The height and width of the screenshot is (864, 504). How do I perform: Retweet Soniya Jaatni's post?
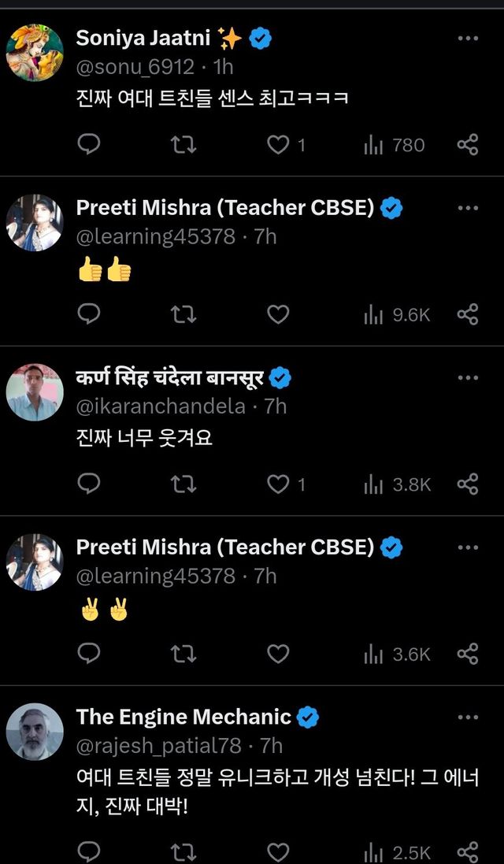[183, 144]
